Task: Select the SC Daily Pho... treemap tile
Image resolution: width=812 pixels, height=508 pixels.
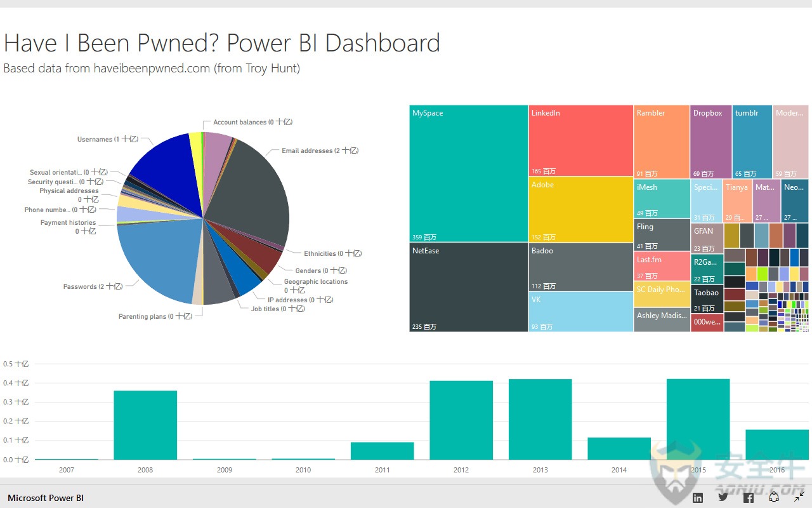Action: coord(662,294)
